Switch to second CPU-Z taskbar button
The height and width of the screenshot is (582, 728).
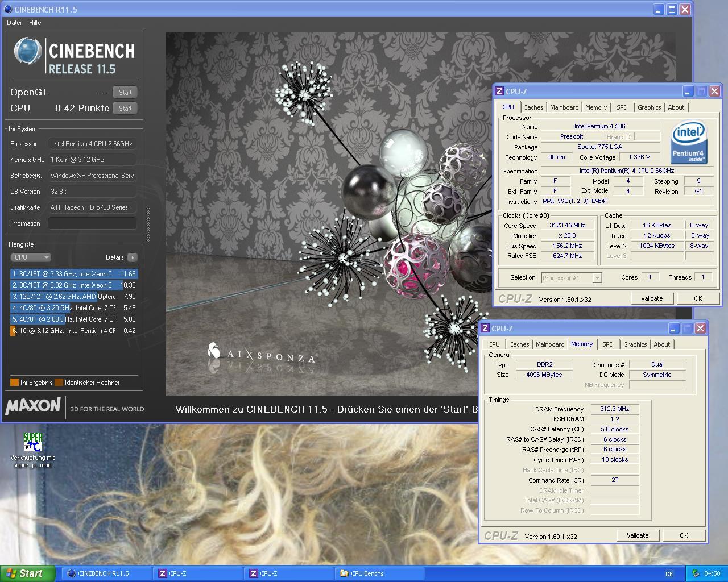point(289,573)
